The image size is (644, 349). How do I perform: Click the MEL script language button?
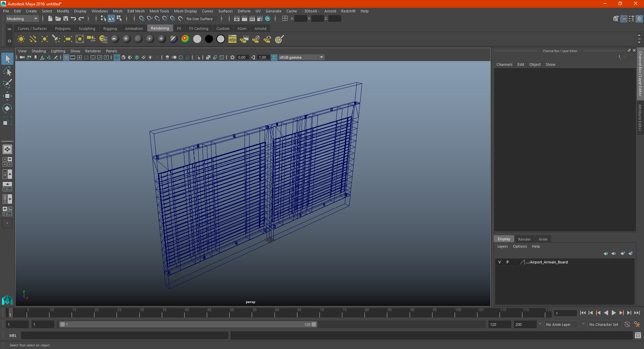point(13,336)
